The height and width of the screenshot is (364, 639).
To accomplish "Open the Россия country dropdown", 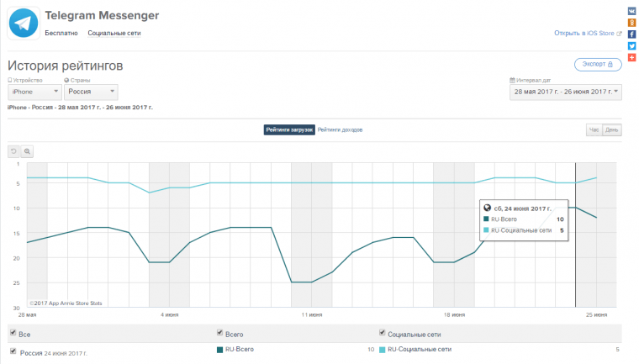I will (x=91, y=92).
